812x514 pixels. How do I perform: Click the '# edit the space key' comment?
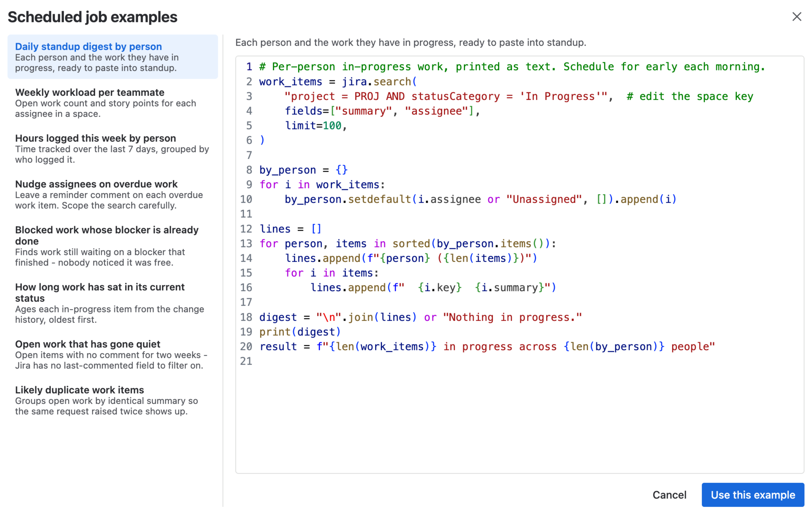(x=690, y=96)
